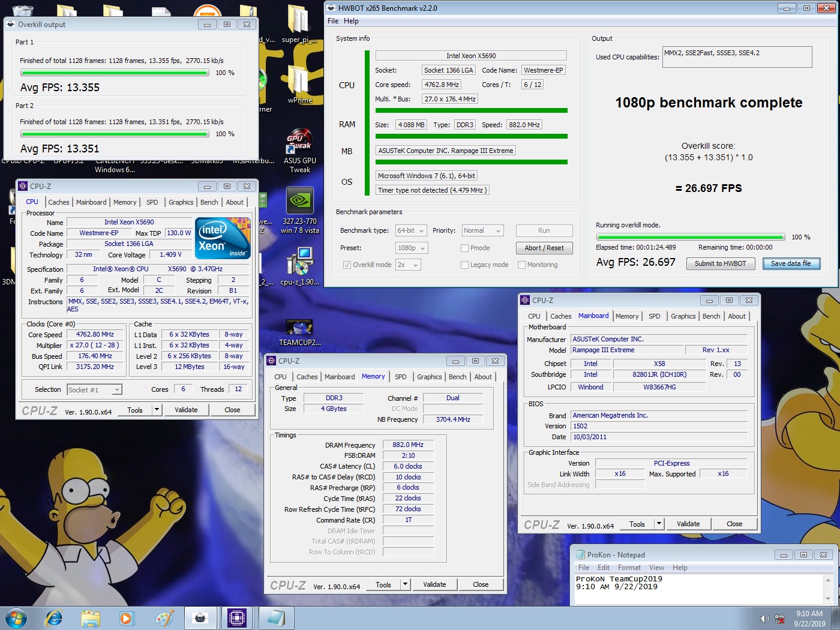Viewport: 840px width, 630px height.
Task: Open Paint from the taskbar
Action: [x=164, y=618]
